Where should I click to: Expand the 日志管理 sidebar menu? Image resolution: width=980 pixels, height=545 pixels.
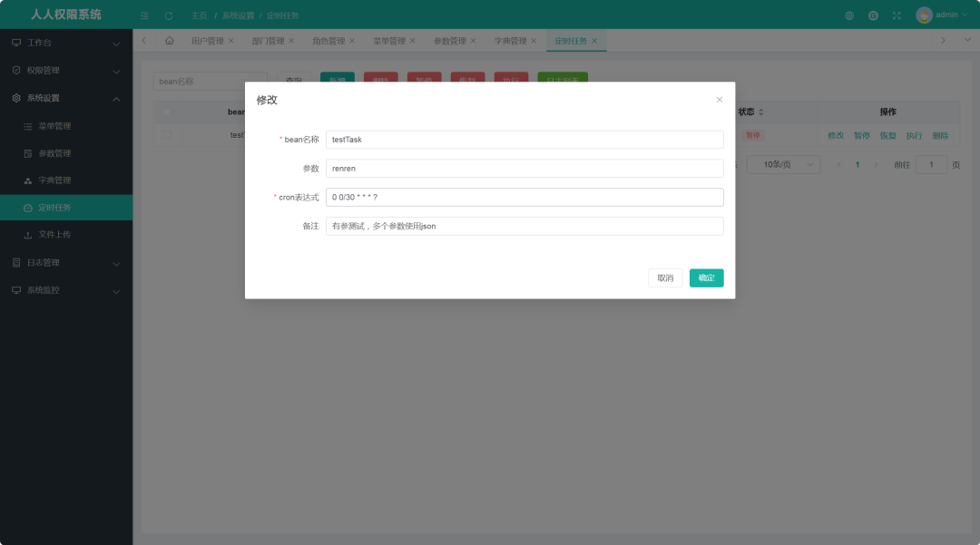point(65,263)
